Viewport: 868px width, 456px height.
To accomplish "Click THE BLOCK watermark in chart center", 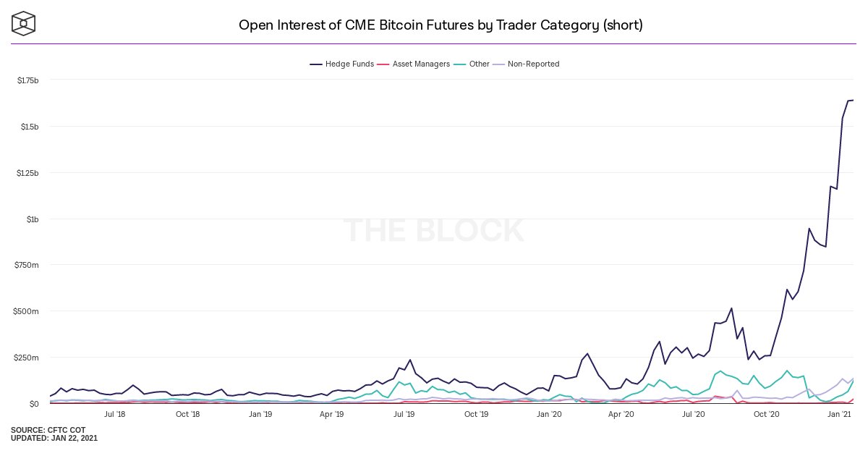I will pos(433,231).
